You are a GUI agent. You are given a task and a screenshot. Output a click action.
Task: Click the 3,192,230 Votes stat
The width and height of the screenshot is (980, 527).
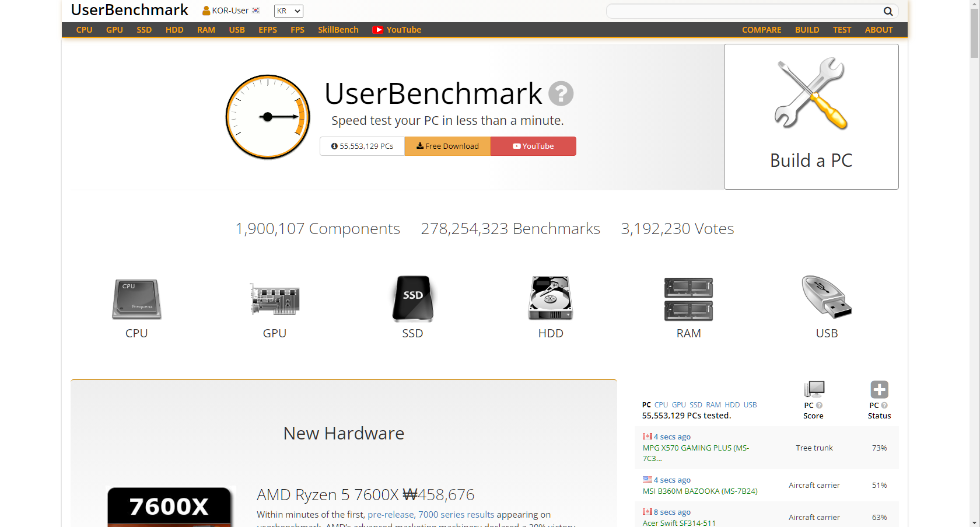[x=677, y=228]
